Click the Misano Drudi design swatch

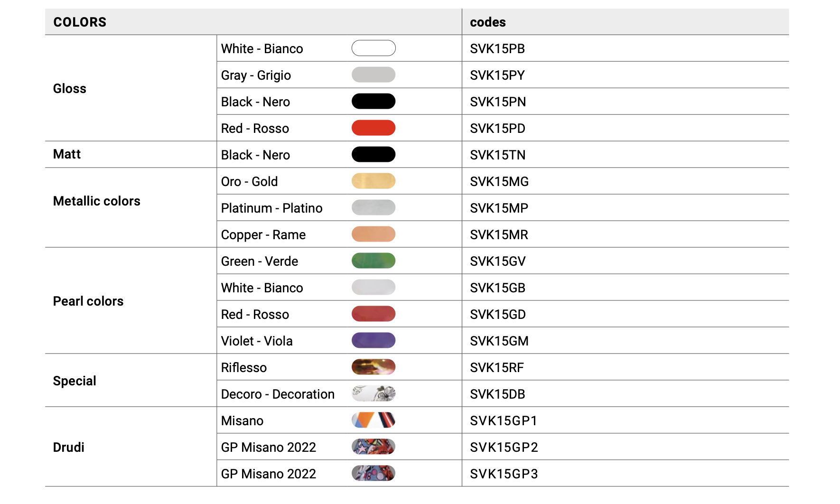point(373,420)
